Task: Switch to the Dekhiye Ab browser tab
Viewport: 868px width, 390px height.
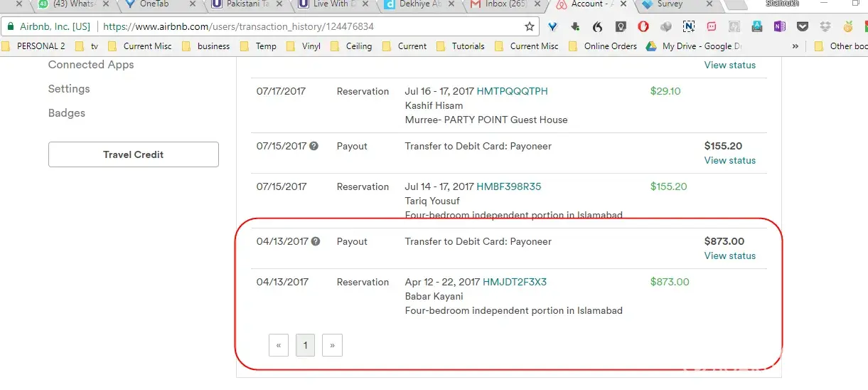Action: [x=418, y=4]
